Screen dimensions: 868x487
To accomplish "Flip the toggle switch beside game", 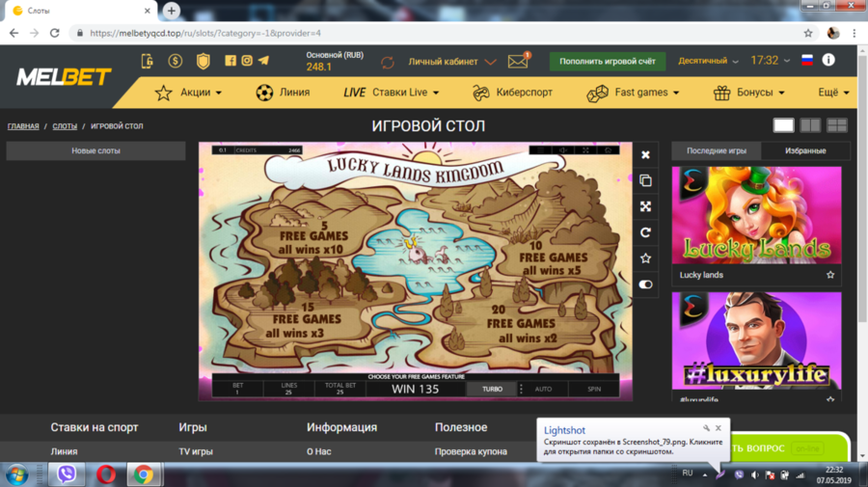I will (645, 284).
